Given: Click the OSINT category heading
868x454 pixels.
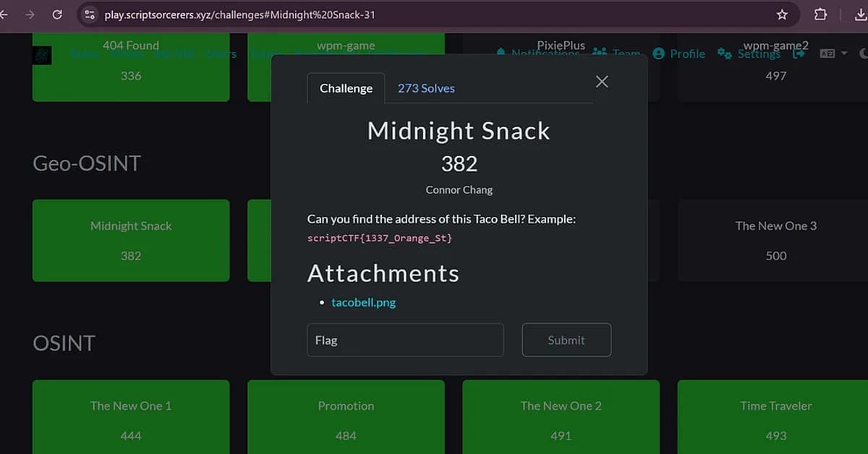Looking at the screenshot, I should click(x=64, y=343).
